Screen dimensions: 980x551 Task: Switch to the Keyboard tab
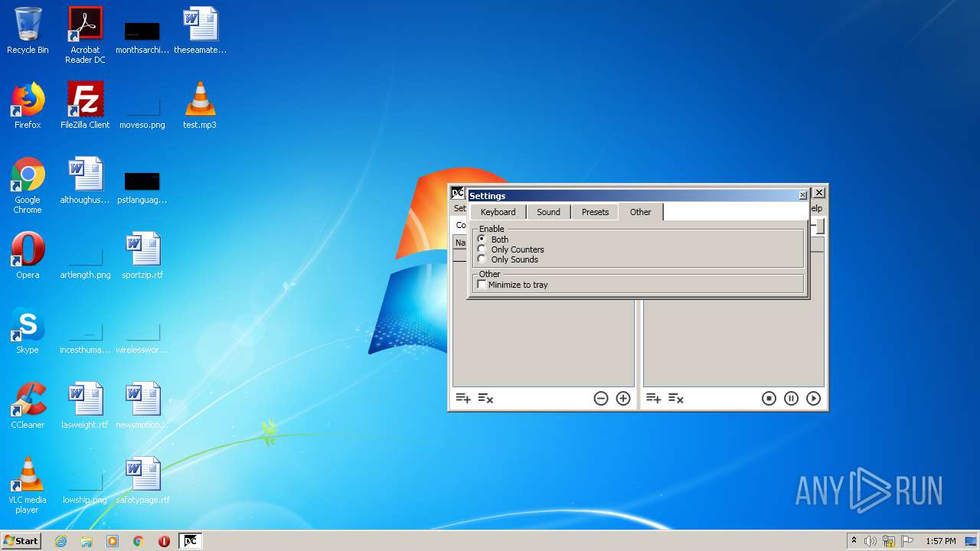point(498,212)
